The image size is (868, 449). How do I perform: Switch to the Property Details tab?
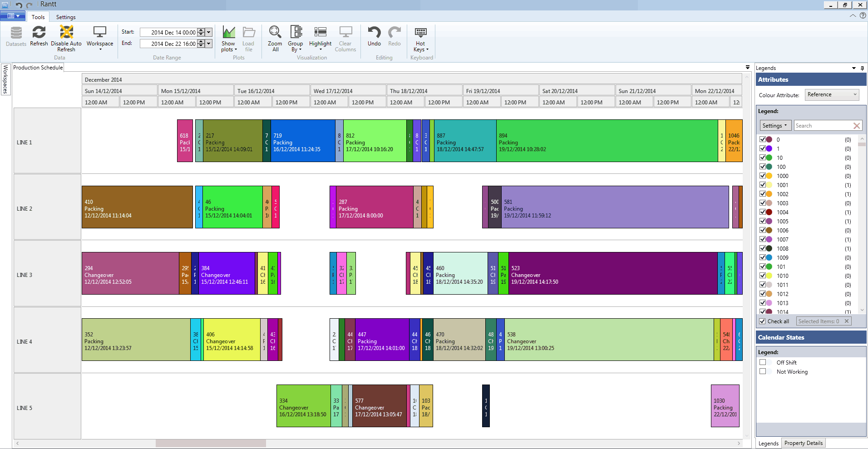click(x=803, y=443)
